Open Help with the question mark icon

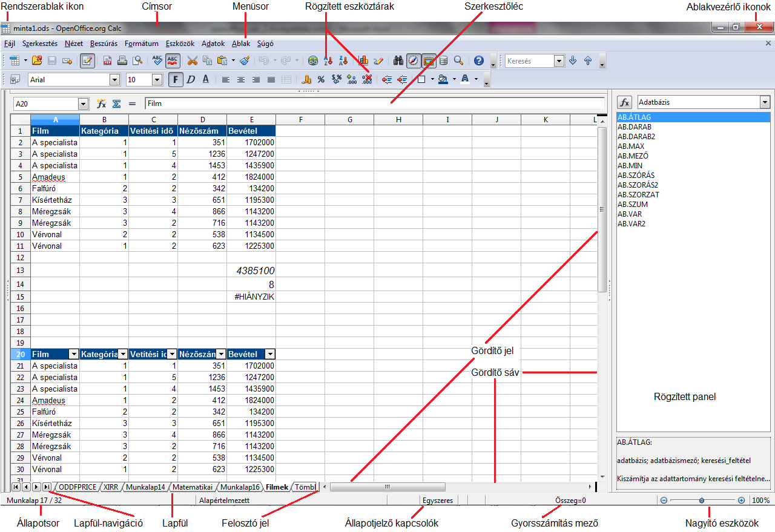(479, 61)
